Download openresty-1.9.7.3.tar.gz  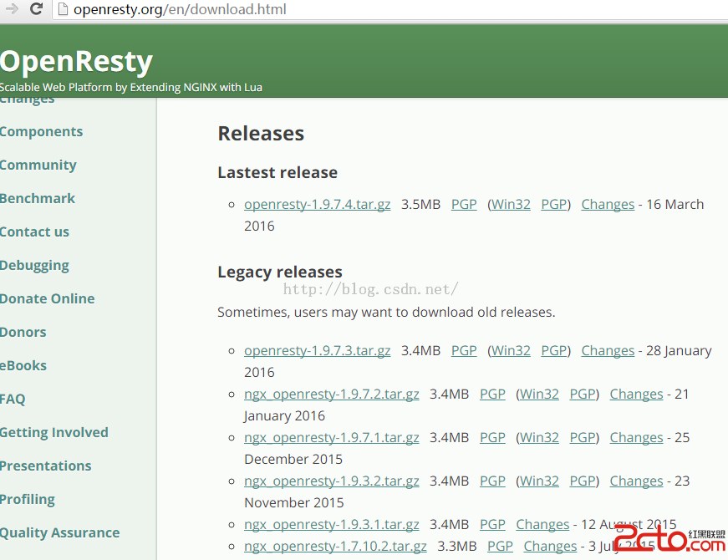317,351
